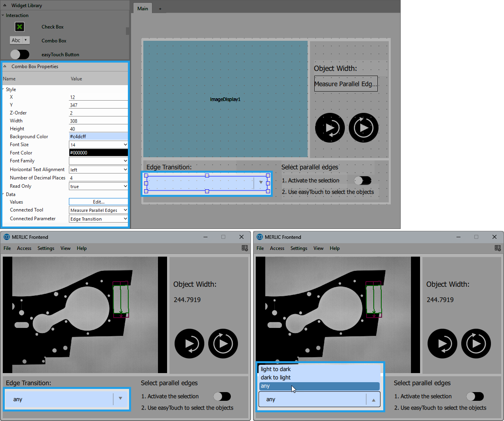
Task: Click the Check Box widget icon
Action: tap(19, 27)
